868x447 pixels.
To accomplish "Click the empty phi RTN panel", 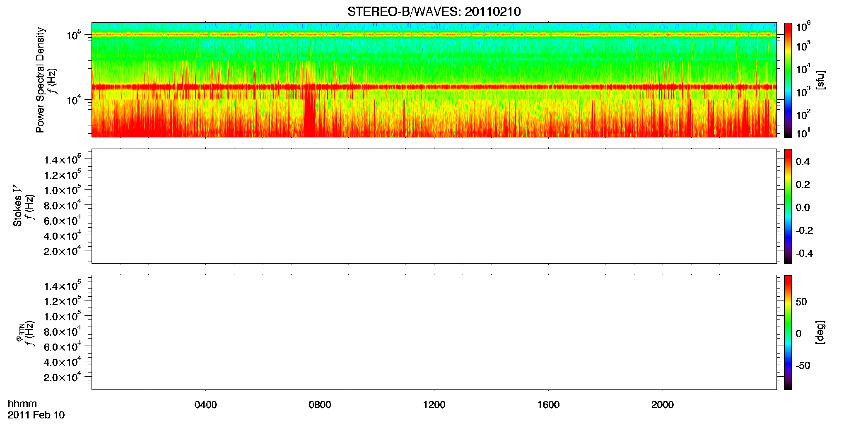I will 434,332.
